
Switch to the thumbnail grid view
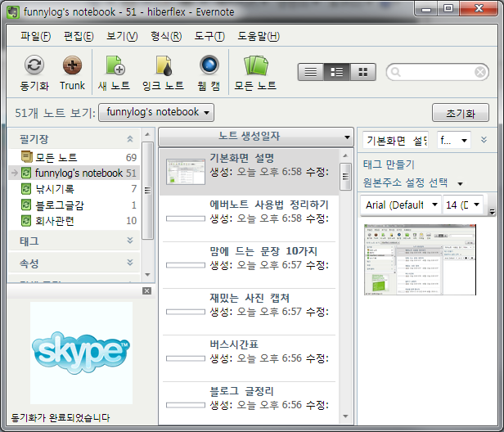tap(363, 72)
